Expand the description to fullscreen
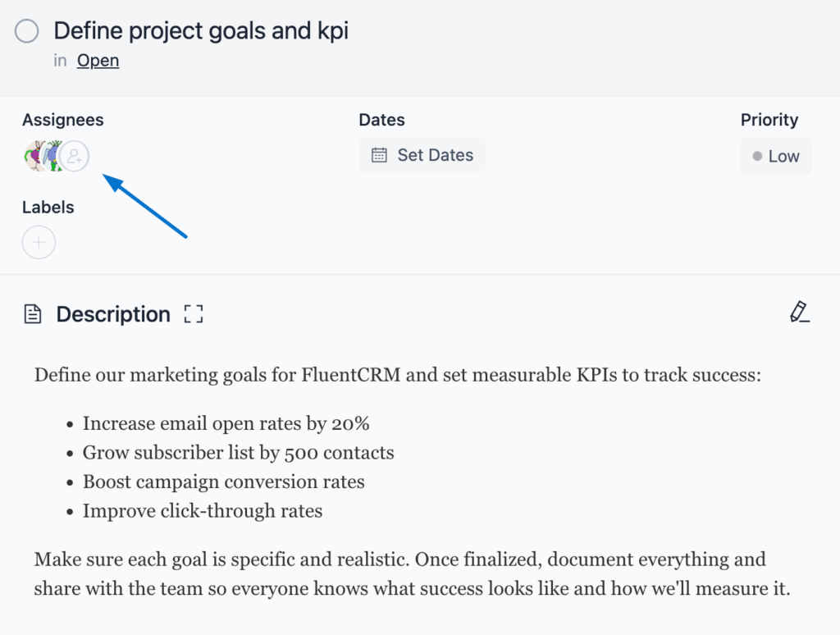Image resolution: width=840 pixels, height=635 pixels. click(x=194, y=314)
